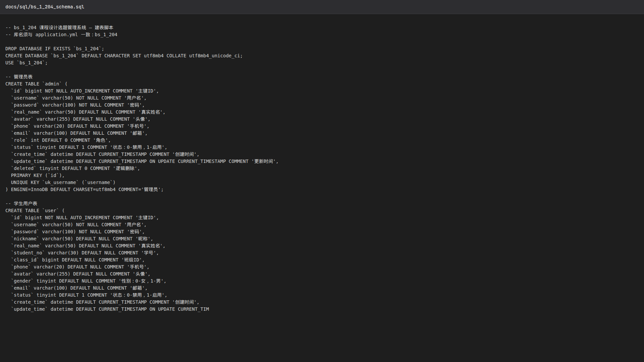Click the ENGINE=InnoDB DEFAULT CHARSET line
644x362 pixels.
[x=84, y=189]
